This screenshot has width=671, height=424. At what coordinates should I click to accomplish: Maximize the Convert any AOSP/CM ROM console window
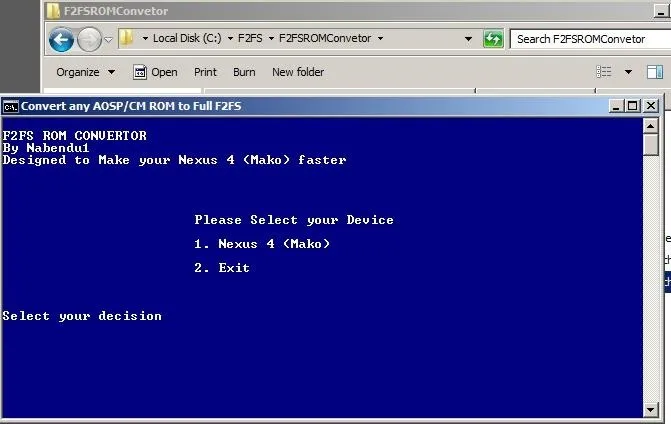632,106
